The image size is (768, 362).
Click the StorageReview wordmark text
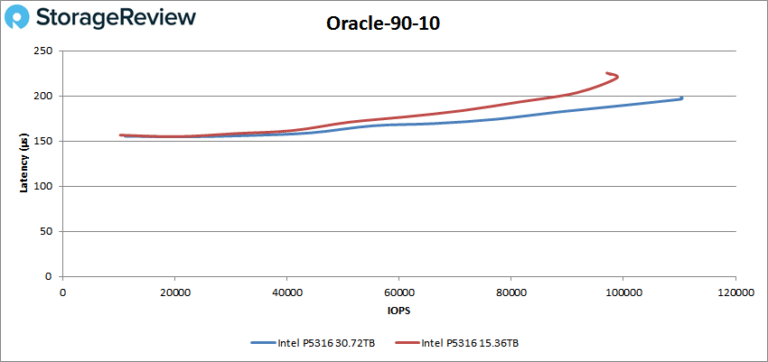116,18
